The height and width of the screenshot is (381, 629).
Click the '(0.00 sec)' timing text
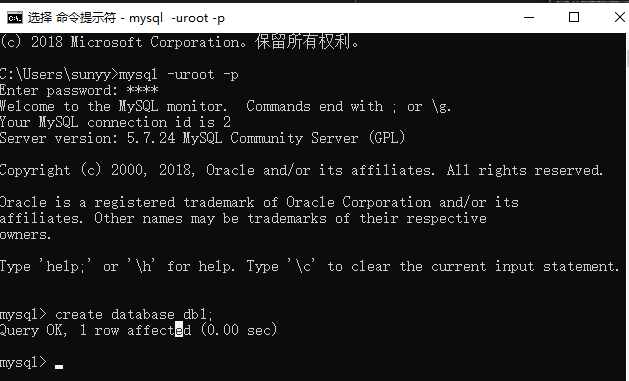(239, 330)
